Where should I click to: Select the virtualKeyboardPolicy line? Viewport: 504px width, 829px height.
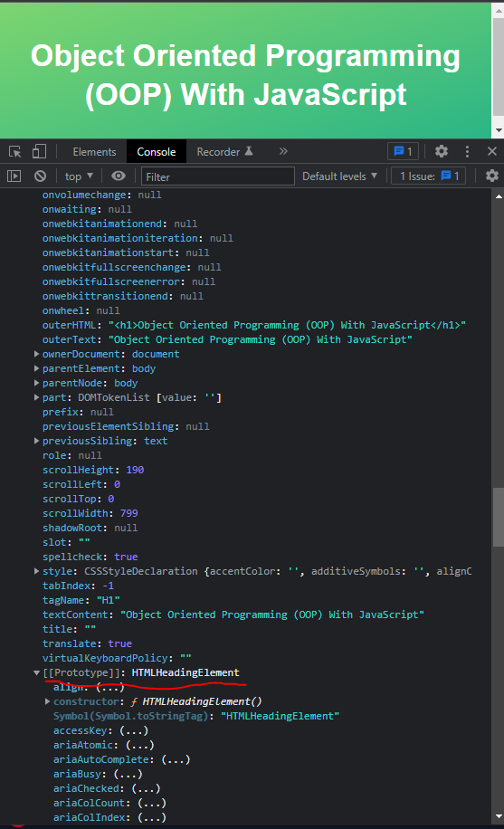click(x=117, y=658)
